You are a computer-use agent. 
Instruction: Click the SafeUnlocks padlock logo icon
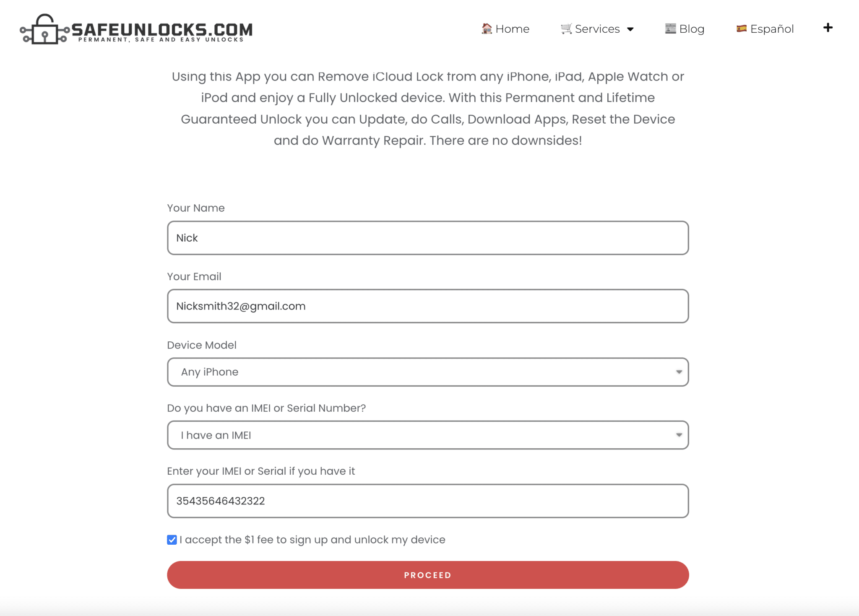coord(45,29)
